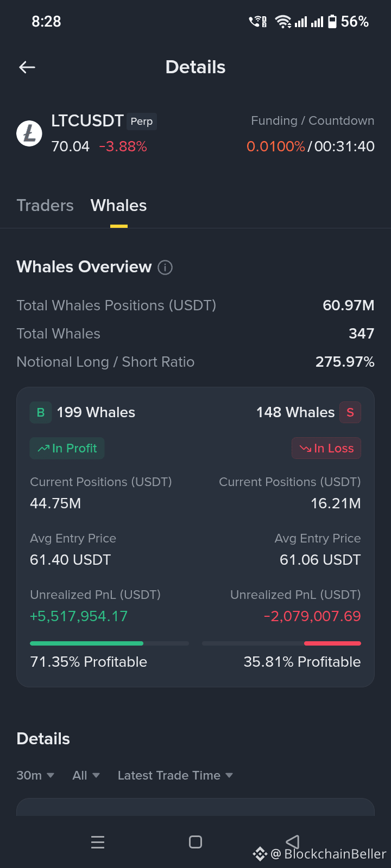Tap the Litecoin coin logo

[29, 133]
